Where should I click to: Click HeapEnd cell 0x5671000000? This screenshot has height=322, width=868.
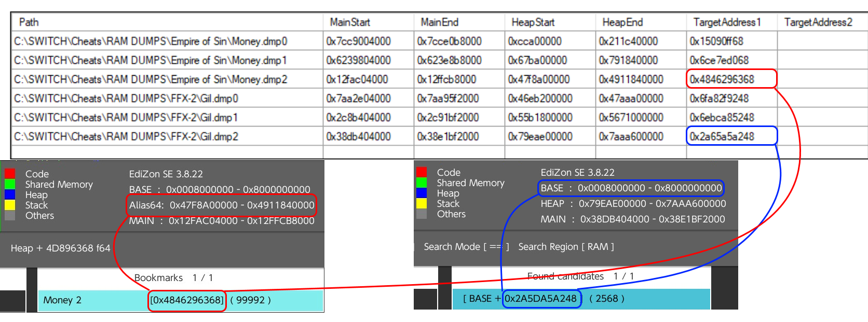(x=641, y=117)
